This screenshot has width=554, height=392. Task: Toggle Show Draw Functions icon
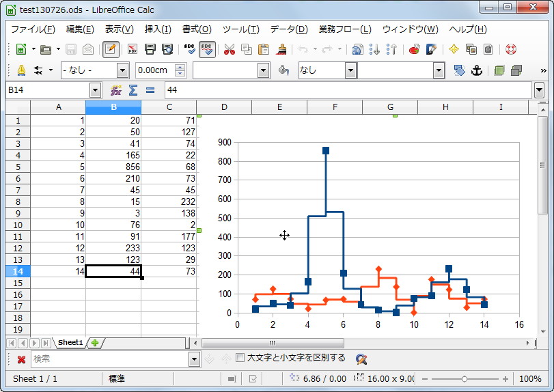coord(432,49)
